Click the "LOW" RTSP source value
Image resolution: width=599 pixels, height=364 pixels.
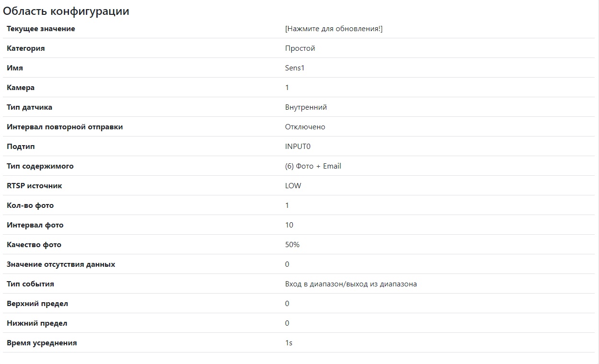293,186
